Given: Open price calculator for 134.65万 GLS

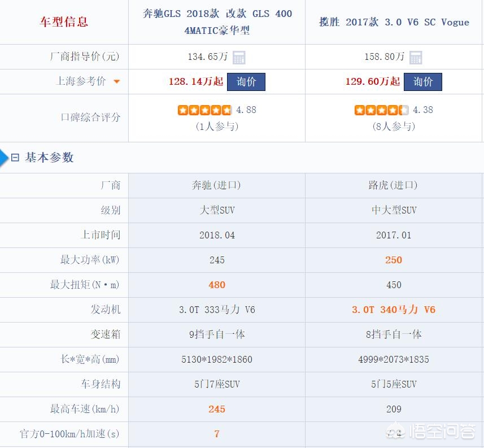Looking at the screenshot, I should 239,58.
